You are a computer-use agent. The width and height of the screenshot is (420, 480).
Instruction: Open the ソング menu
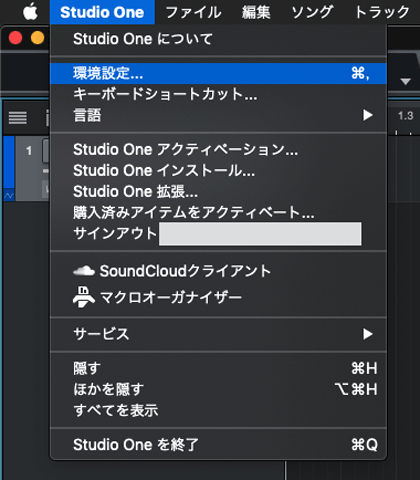(x=312, y=12)
